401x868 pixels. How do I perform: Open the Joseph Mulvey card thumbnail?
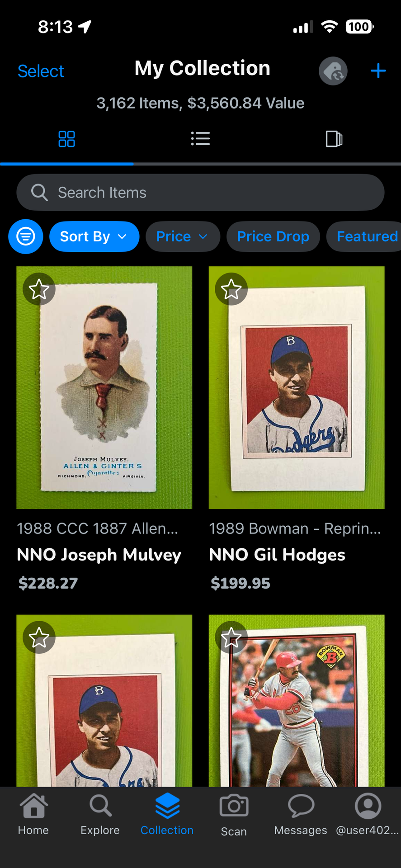(104, 388)
